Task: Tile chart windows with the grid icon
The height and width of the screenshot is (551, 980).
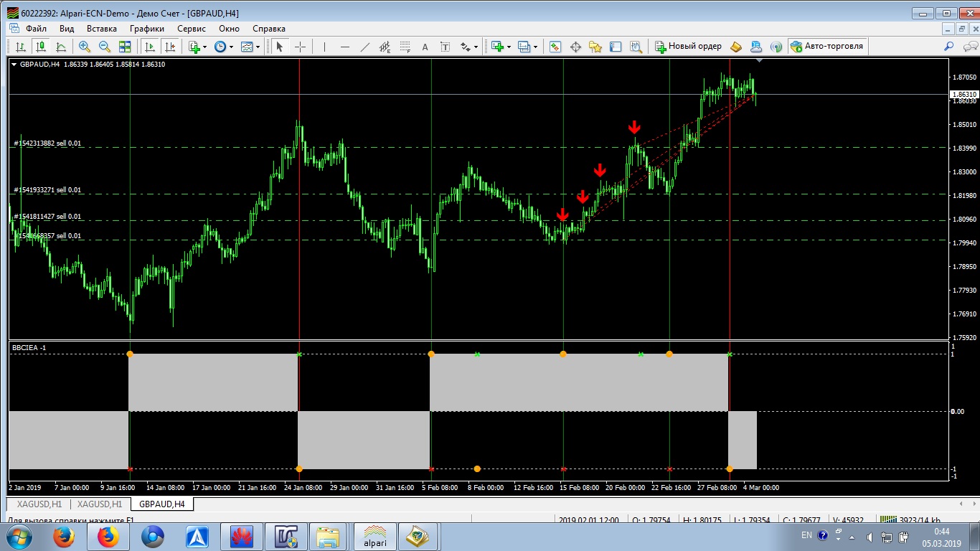Action: click(125, 47)
